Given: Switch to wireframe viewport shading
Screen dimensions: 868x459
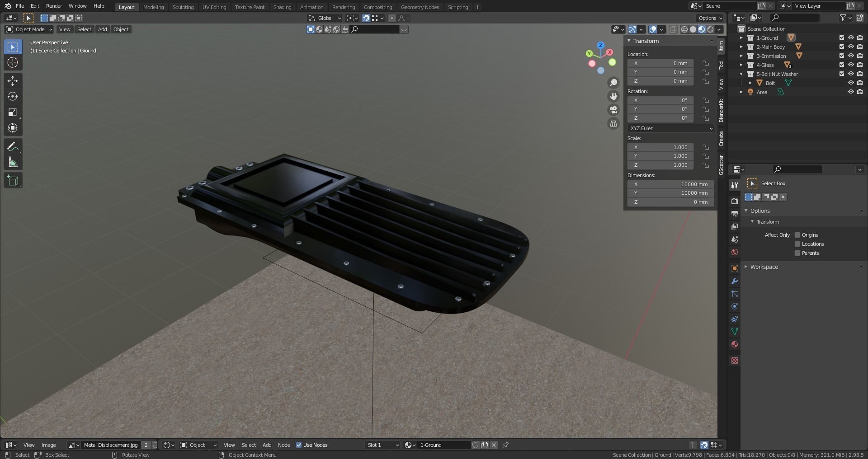Looking at the screenshot, I should (684, 29).
